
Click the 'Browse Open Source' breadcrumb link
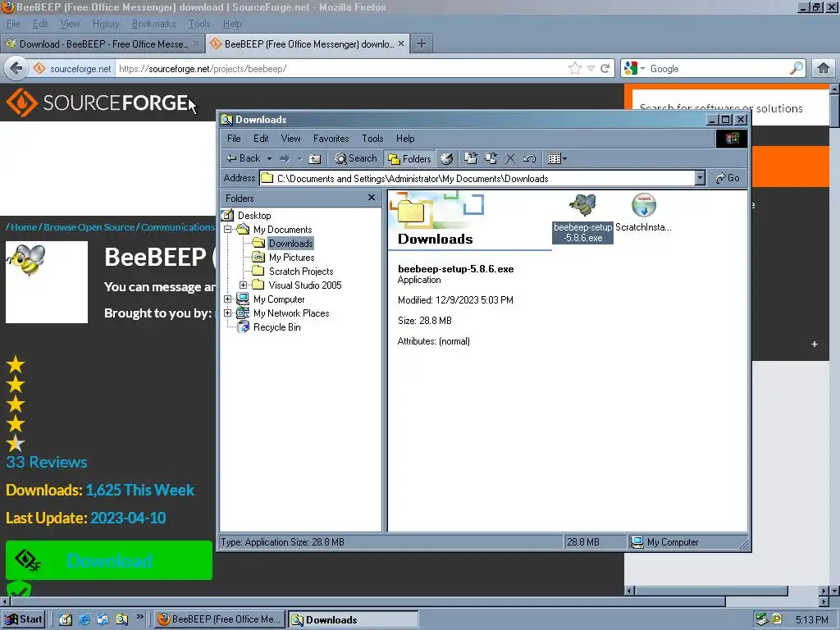[89, 227]
